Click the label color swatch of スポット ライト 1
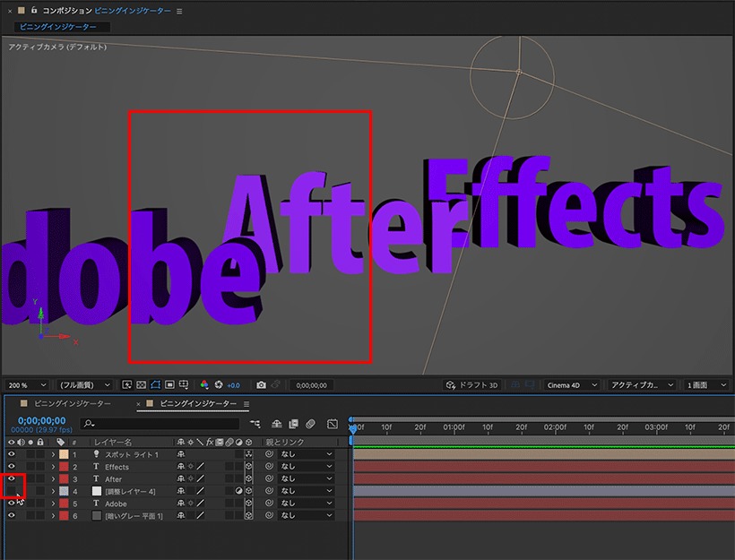This screenshot has height=560, width=735. 64,454
